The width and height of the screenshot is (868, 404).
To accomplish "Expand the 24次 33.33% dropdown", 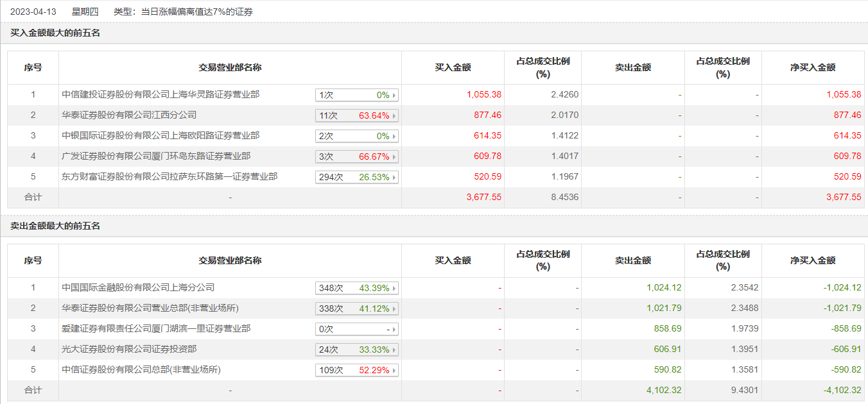I will coord(357,349).
